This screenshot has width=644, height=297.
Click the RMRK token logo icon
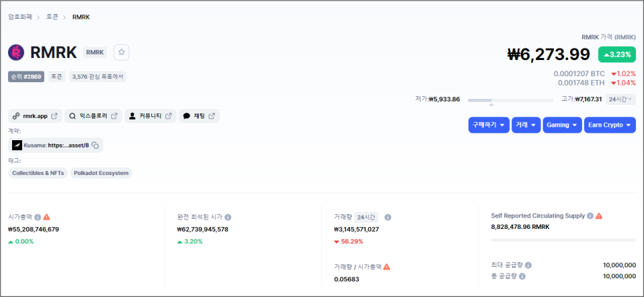tap(16, 52)
